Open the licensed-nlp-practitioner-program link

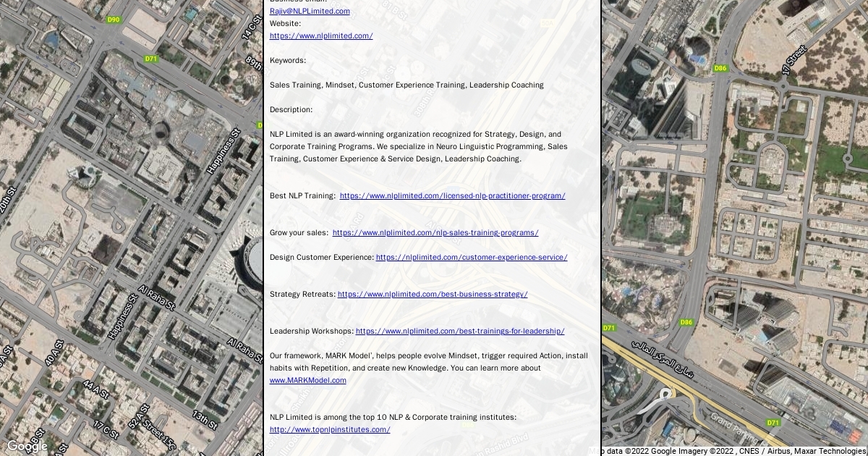tap(452, 195)
